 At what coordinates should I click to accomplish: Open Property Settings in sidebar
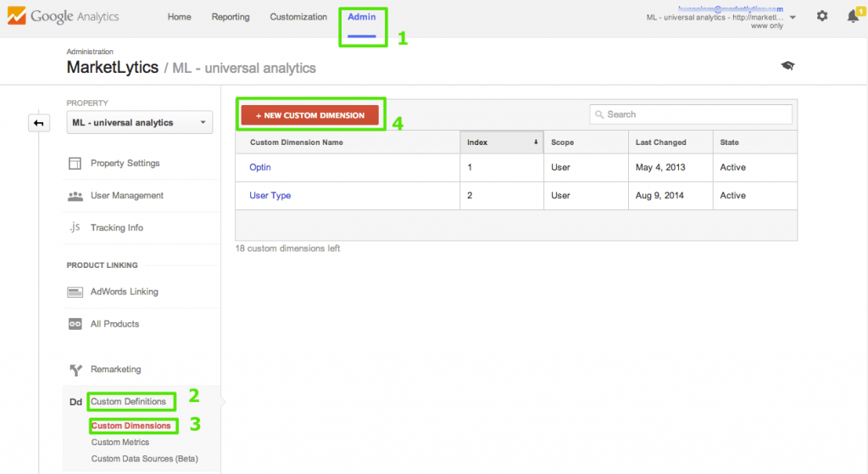click(125, 163)
